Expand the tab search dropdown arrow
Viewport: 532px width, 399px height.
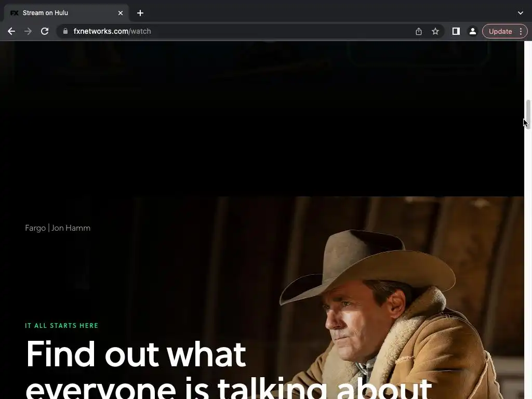[521, 13]
